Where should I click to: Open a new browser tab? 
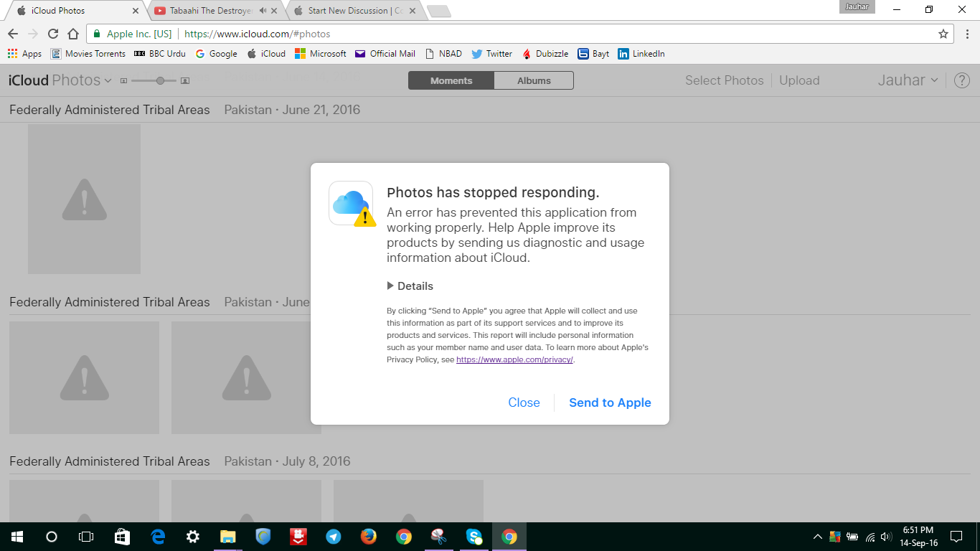[438, 11]
